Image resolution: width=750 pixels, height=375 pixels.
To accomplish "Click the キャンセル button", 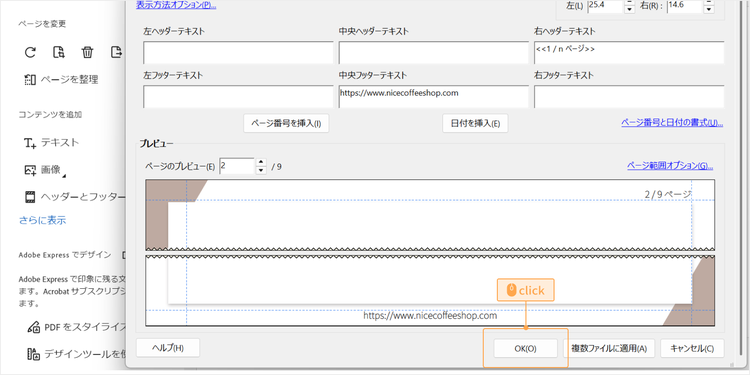I will 692,349.
